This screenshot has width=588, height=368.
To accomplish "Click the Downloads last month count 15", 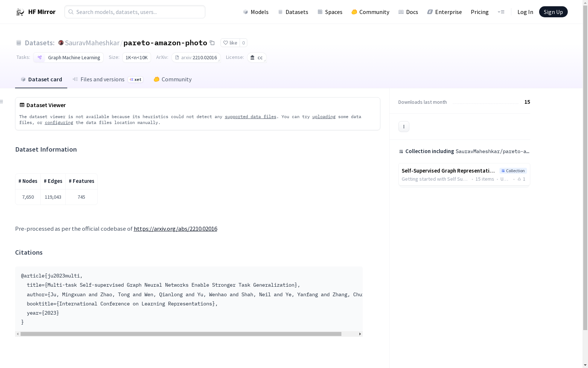I will (x=527, y=102).
